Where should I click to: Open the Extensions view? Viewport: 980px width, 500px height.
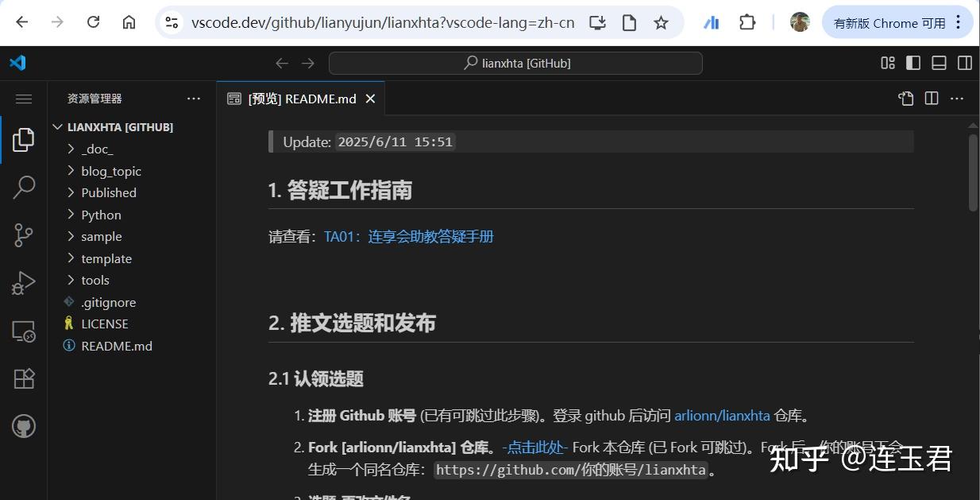pos(24,378)
